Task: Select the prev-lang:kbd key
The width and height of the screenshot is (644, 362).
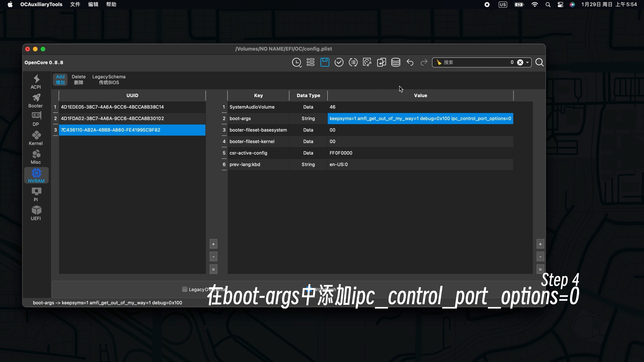Action: click(x=258, y=164)
